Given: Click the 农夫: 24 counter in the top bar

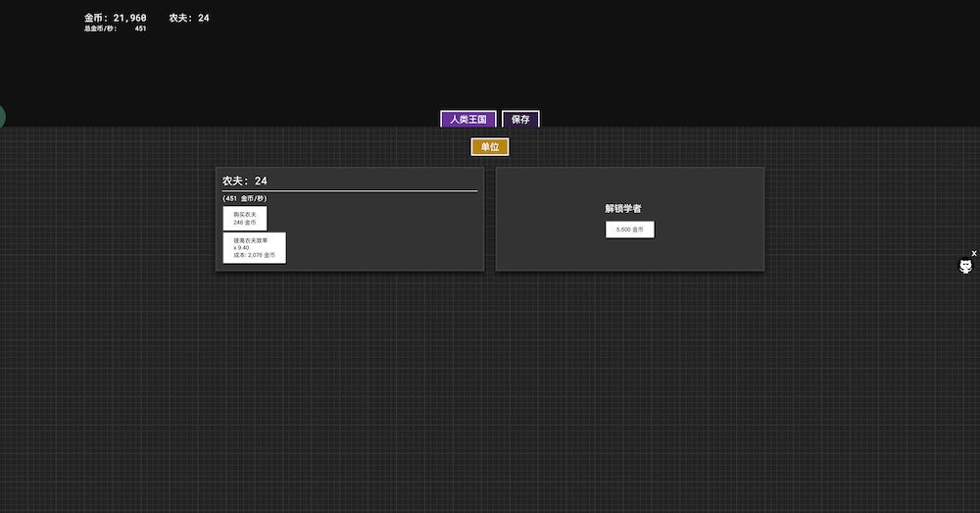Looking at the screenshot, I should [x=188, y=18].
